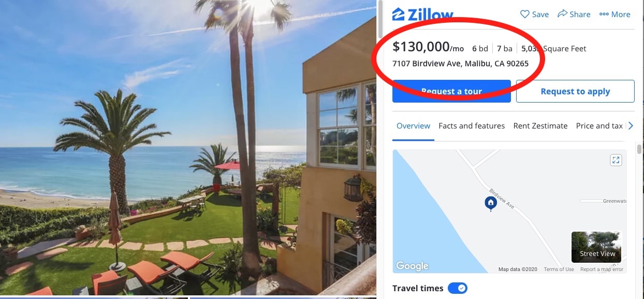Click the home pin on map

(x=490, y=203)
